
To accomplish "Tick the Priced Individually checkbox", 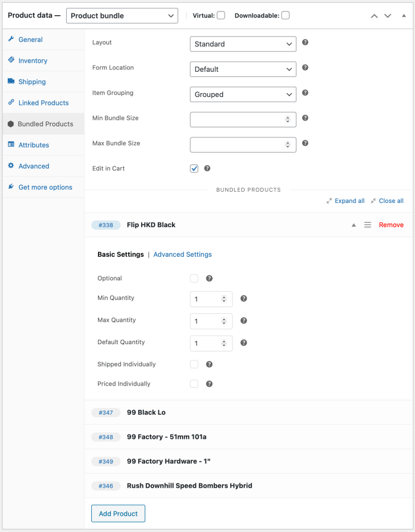I will click(x=194, y=384).
